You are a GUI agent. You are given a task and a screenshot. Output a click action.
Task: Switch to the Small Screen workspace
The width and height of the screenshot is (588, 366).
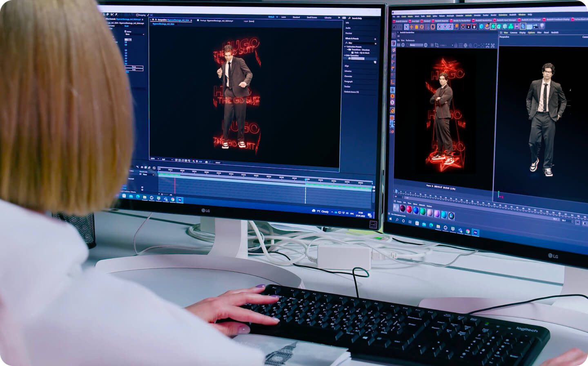point(312,18)
